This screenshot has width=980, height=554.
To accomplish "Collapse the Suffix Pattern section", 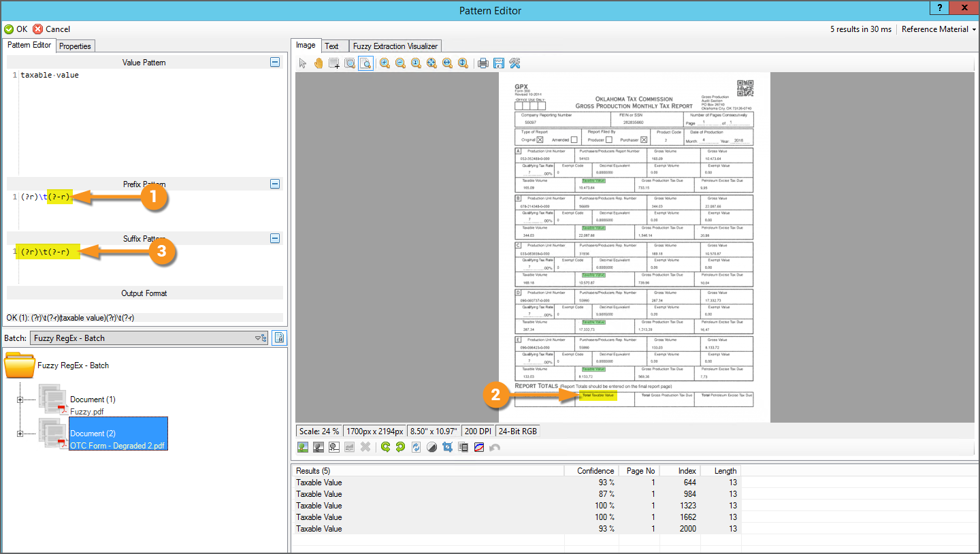I will (275, 238).
